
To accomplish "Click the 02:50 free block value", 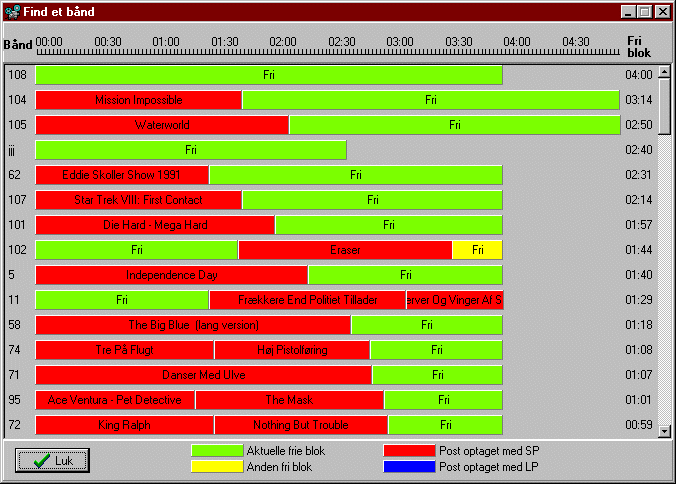I will [639, 125].
